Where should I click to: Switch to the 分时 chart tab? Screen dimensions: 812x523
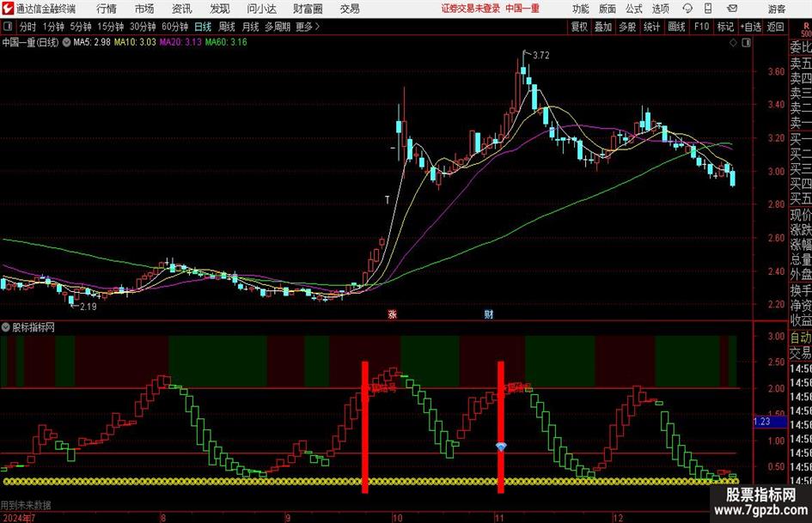(x=28, y=27)
